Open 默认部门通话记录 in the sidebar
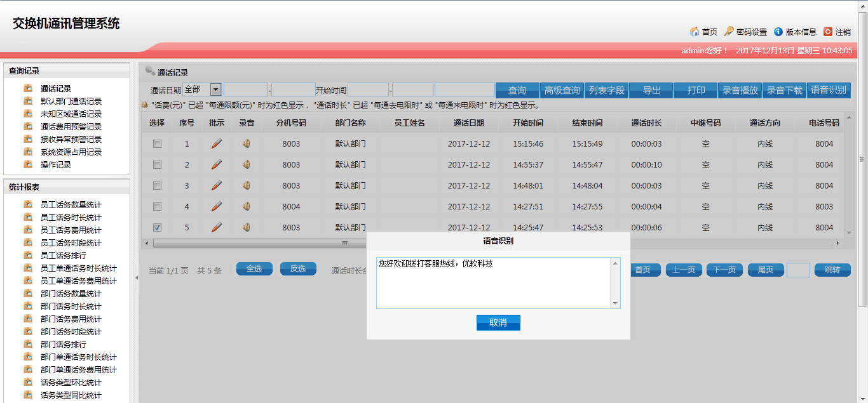Viewport: 868px width, 403px height. point(71,102)
